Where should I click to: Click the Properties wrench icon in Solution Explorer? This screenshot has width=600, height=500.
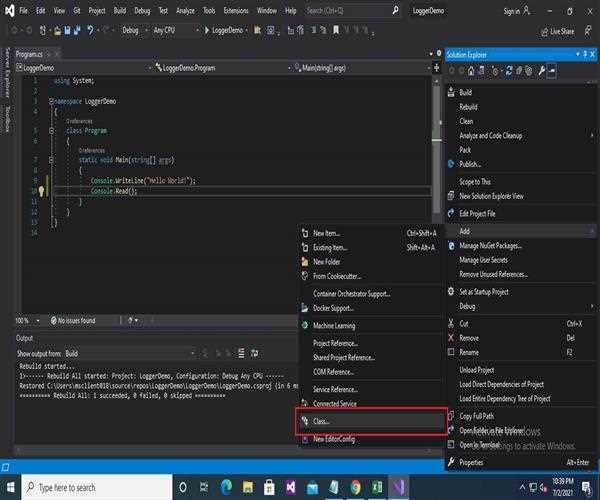[x=541, y=71]
